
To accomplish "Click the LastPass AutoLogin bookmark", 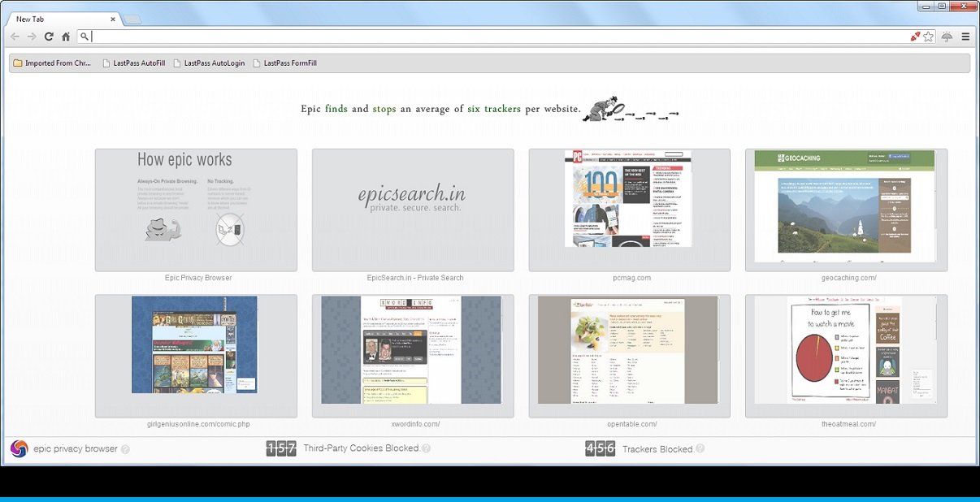I will coord(208,63).
